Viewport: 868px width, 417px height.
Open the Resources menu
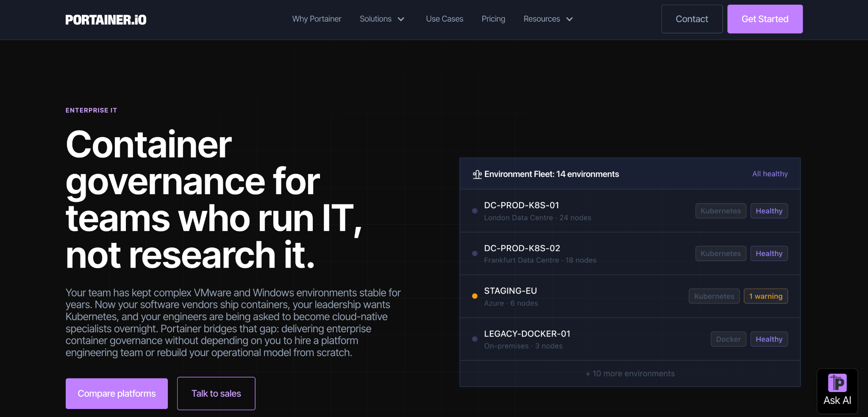(542, 19)
